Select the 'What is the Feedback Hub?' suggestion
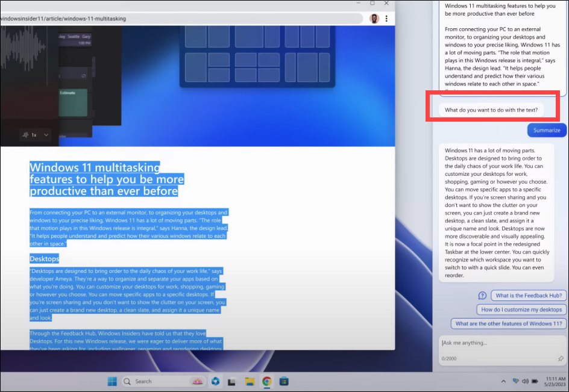The width and height of the screenshot is (569, 392). [x=529, y=296]
